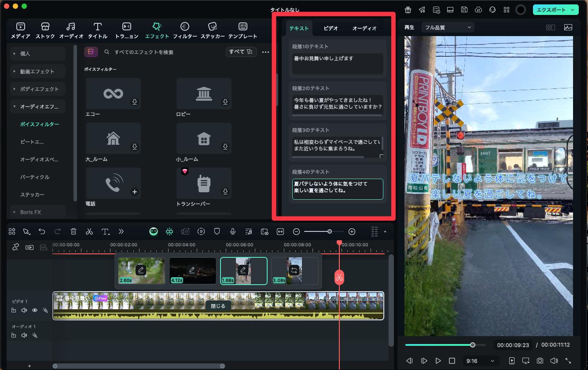Screen dimensions: 588x370
Task: Open the ストック (Stock) tab
Action: [45, 30]
